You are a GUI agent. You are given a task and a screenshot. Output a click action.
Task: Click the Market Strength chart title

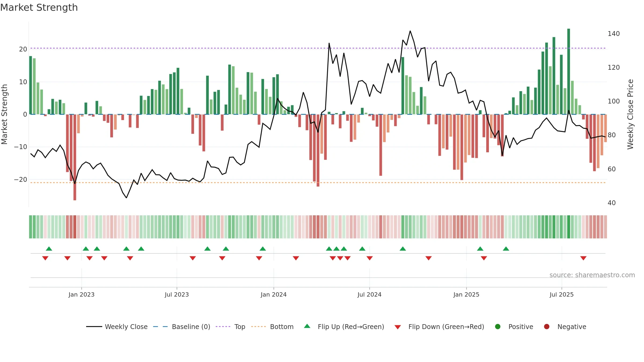pos(39,8)
